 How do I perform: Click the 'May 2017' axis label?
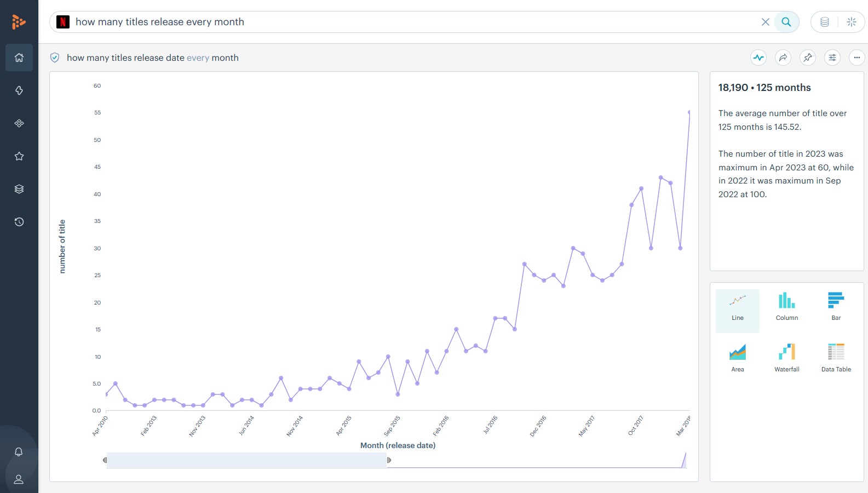[587, 426]
